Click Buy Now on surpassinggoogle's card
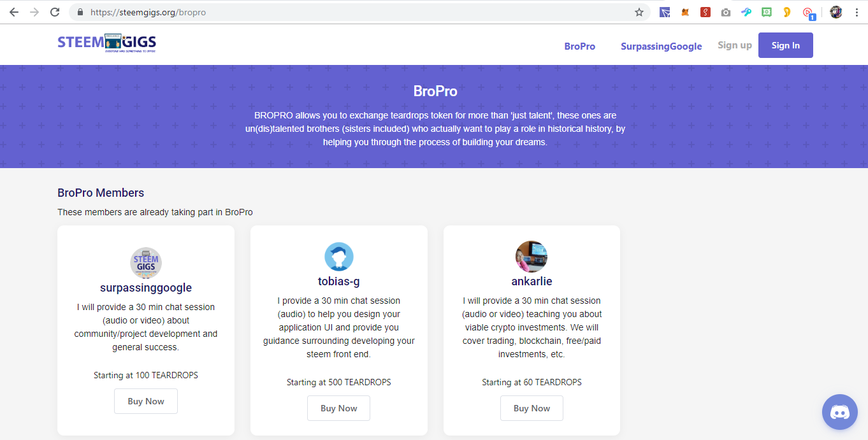The width and height of the screenshot is (868, 440). [146, 401]
